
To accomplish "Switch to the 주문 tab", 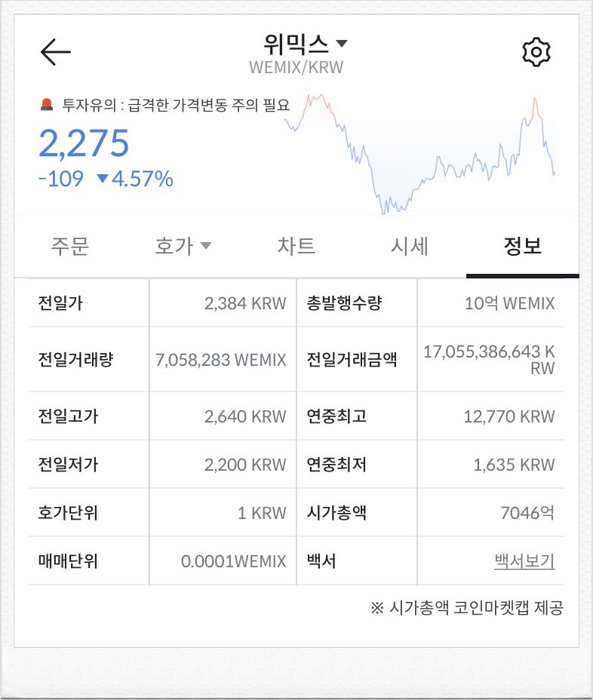I will tap(70, 246).
